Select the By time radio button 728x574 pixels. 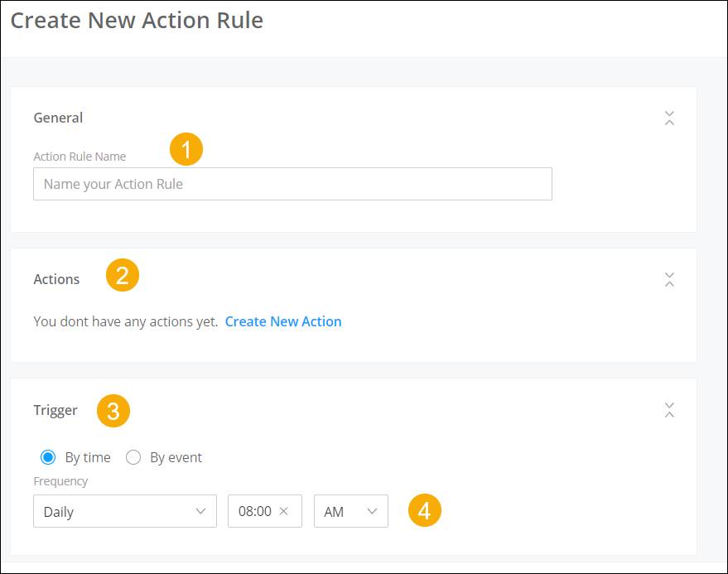point(48,457)
